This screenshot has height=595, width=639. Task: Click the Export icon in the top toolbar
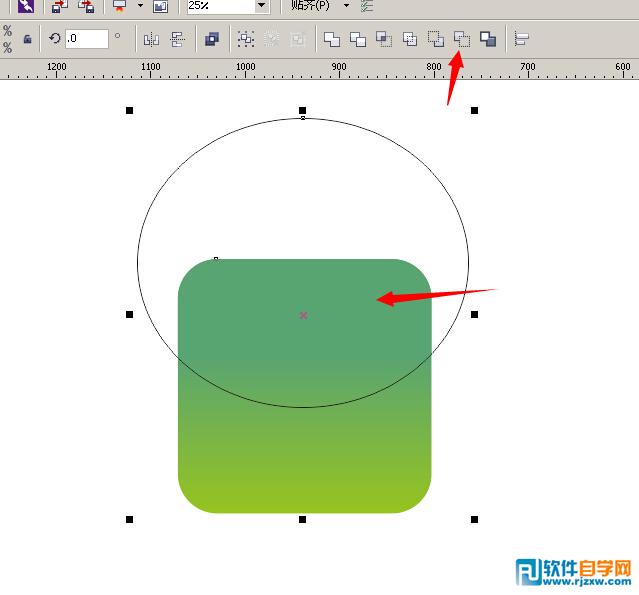click(86, 6)
